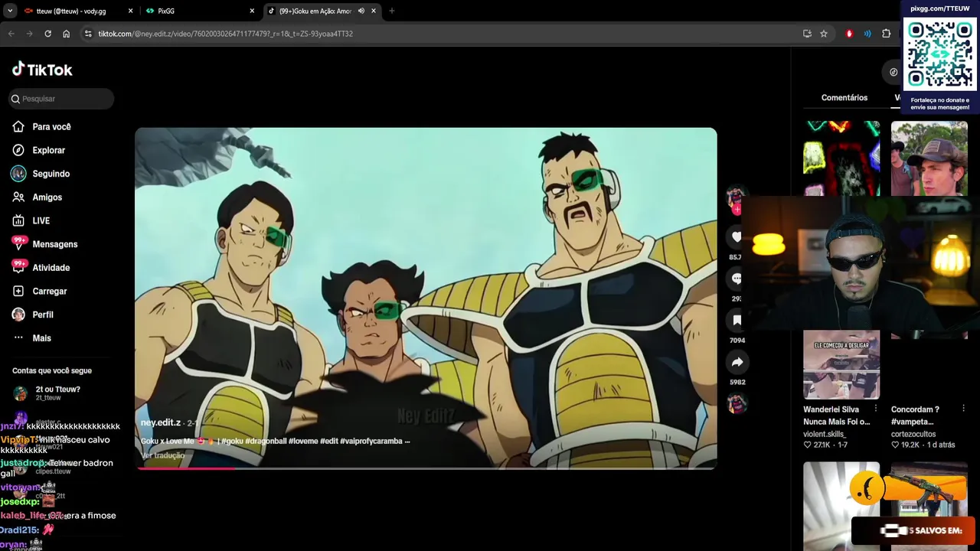This screenshot has width=980, height=551.
Task: Open cortezocultos account name
Action: click(x=913, y=434)
